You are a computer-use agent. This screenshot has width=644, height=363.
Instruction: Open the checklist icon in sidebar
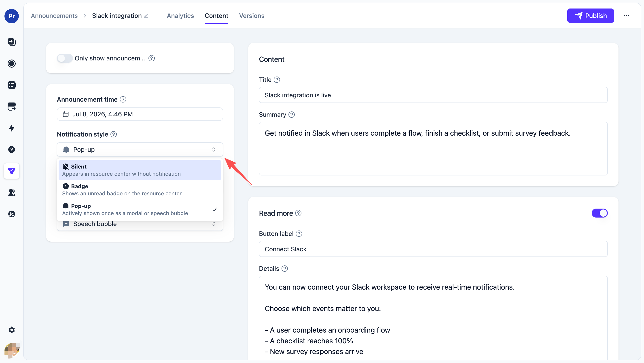point(11,85)
